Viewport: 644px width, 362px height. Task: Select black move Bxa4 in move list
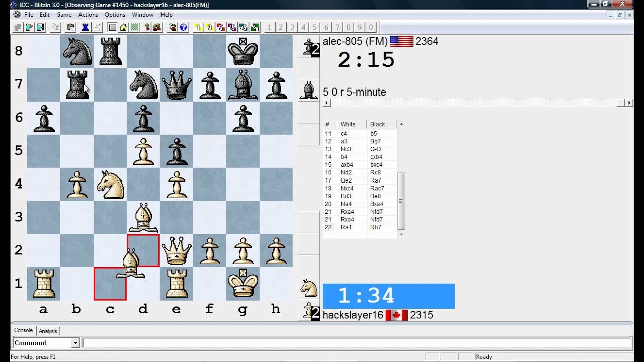(377, 204)
